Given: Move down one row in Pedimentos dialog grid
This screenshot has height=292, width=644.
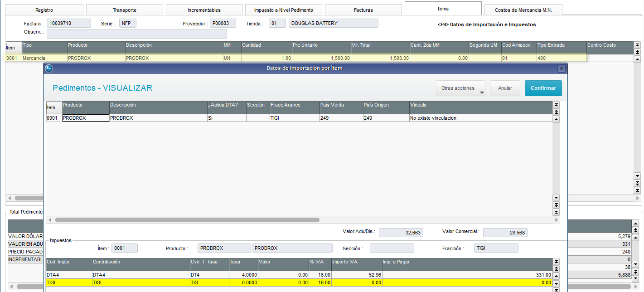Looking at the screenshot, I should click(556, 198).
